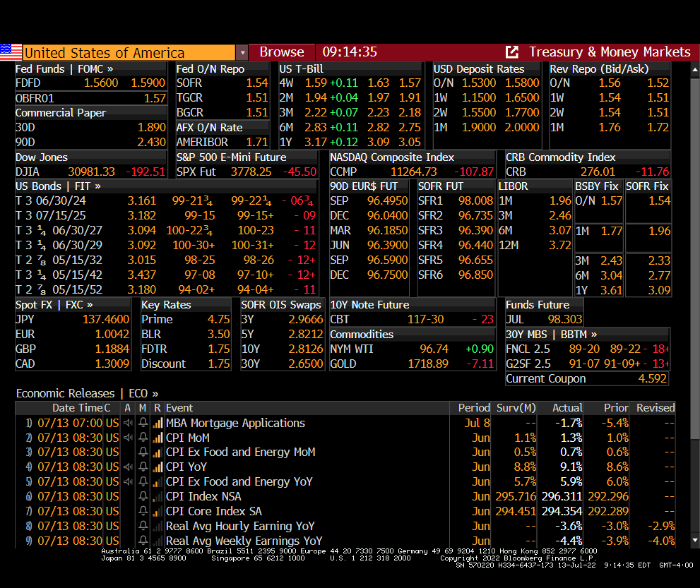Click the right-side vertical scrollbar
Screen dimensions: 700x588
695,259
